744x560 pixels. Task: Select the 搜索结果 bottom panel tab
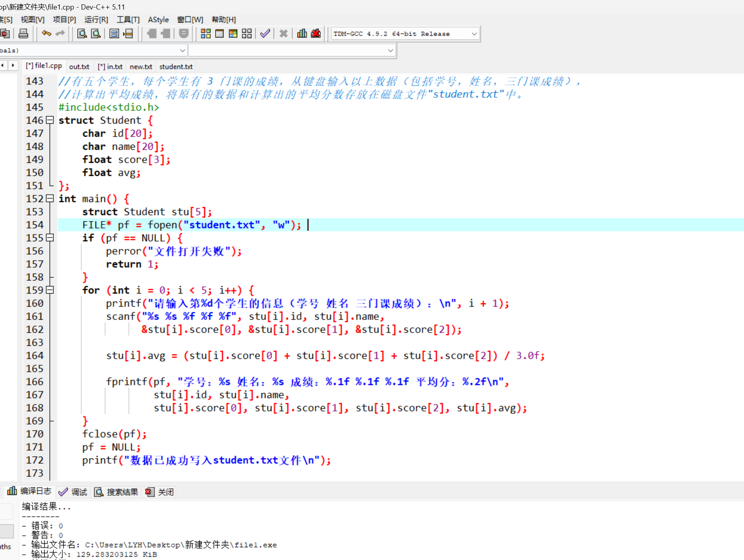click(x=116, y=492)
